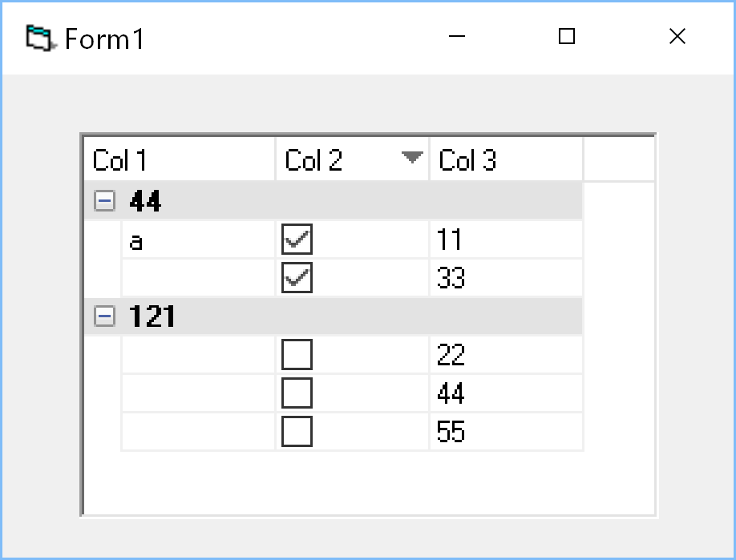736x560 pixels.
Task: Uncheck the checkbox in row with value 33
Action: click(x=297, y=277)
